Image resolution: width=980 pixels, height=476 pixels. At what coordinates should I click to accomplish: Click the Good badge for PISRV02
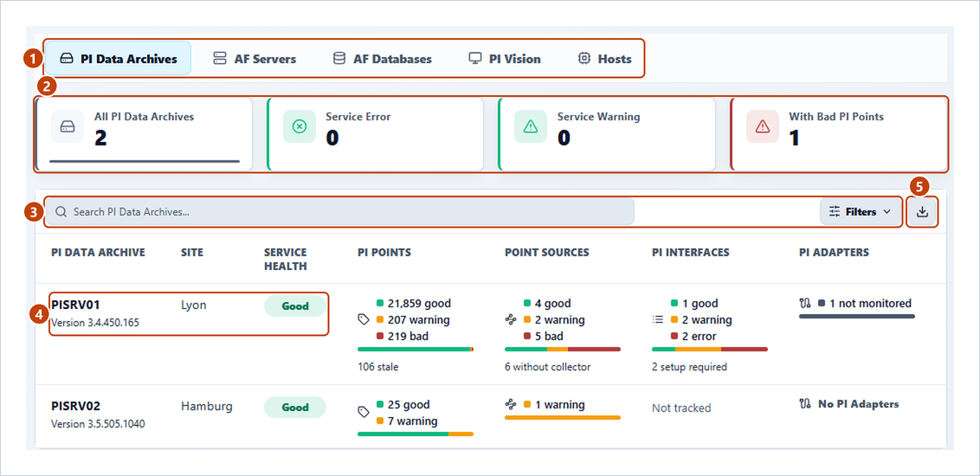(295, 408)
